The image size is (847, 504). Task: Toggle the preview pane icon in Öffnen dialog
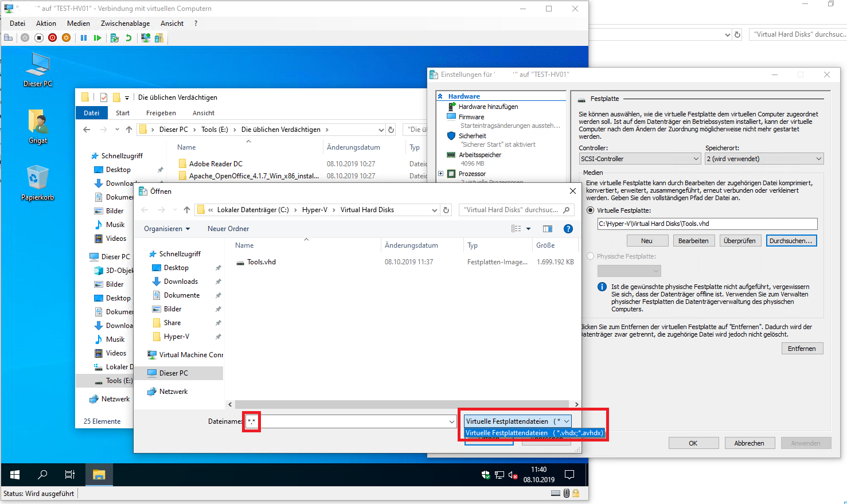tap(548, 229)
